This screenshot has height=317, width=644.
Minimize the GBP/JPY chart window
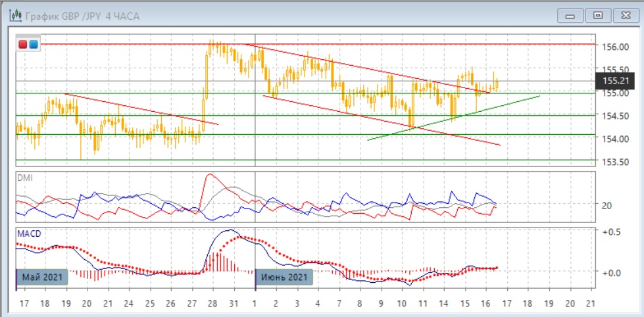[x=570, y=14]
